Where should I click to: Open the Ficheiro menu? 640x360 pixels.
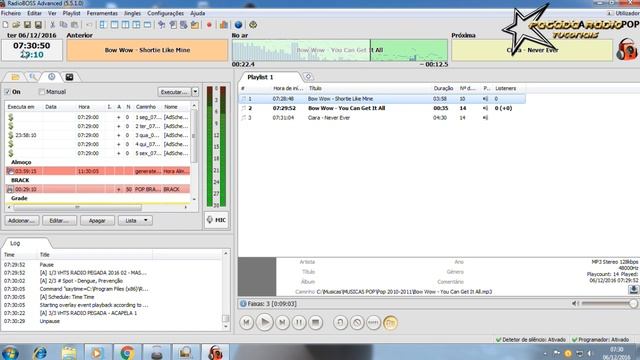pyautogui.click(x=11, y=13)
